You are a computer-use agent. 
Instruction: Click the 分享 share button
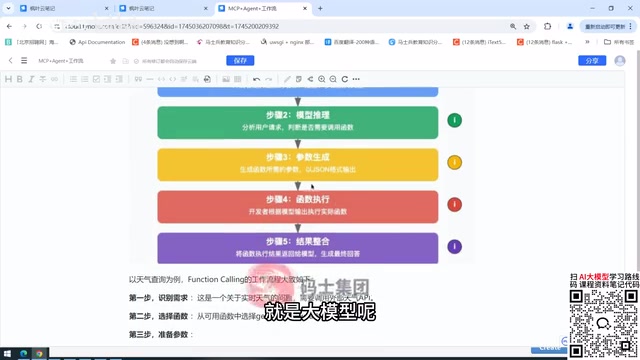coord(592,60)
